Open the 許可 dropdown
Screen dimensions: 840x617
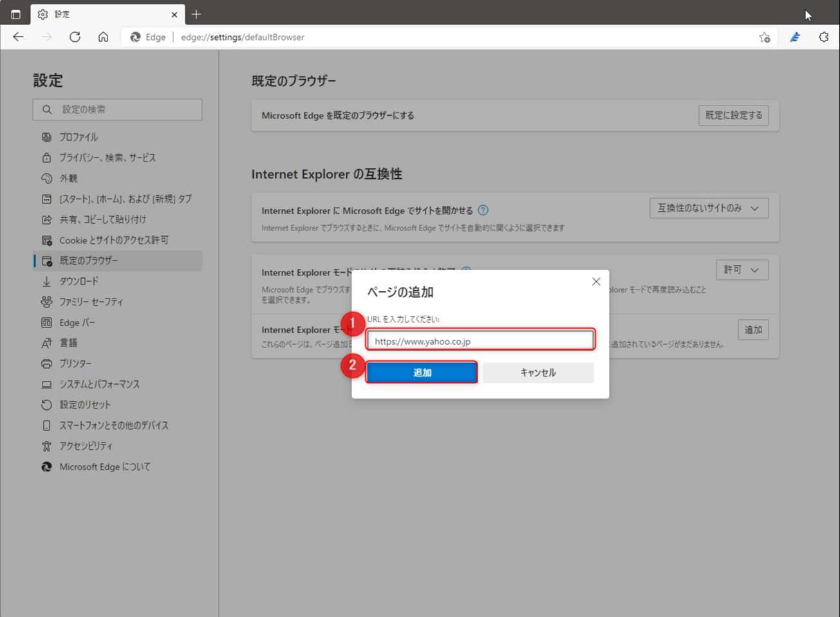[742, 270]
